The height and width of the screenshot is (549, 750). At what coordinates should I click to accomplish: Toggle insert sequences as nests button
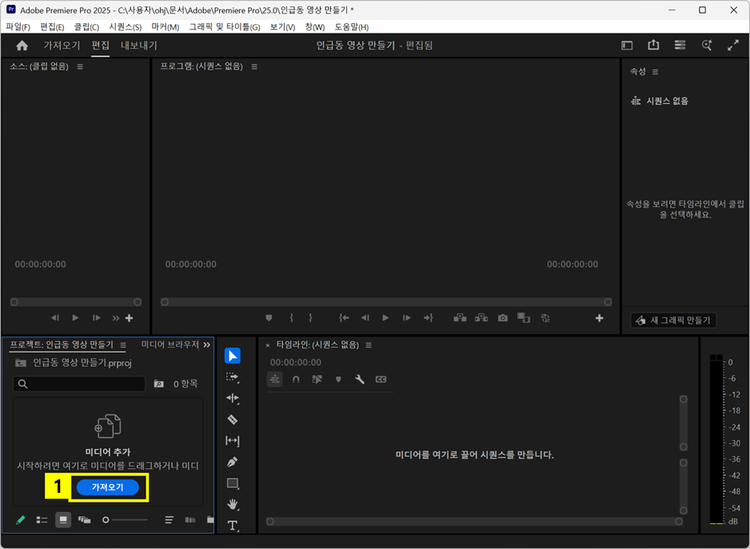(x=275, y=379)
